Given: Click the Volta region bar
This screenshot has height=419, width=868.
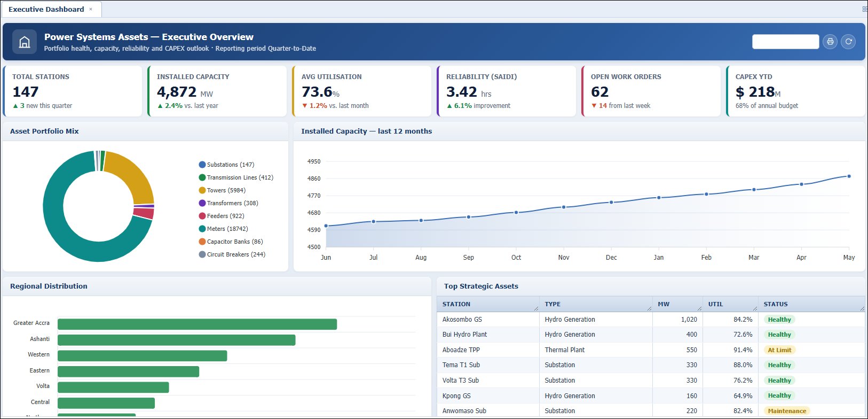Looking at the screenshot, I should pyautogui.click(x=113, y=387).
